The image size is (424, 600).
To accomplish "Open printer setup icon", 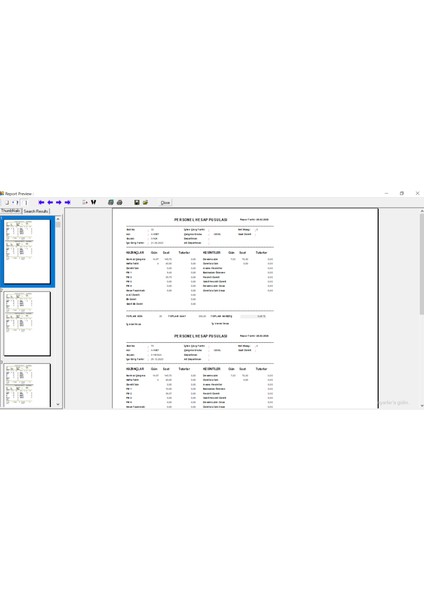I will (x=111, y=202).
